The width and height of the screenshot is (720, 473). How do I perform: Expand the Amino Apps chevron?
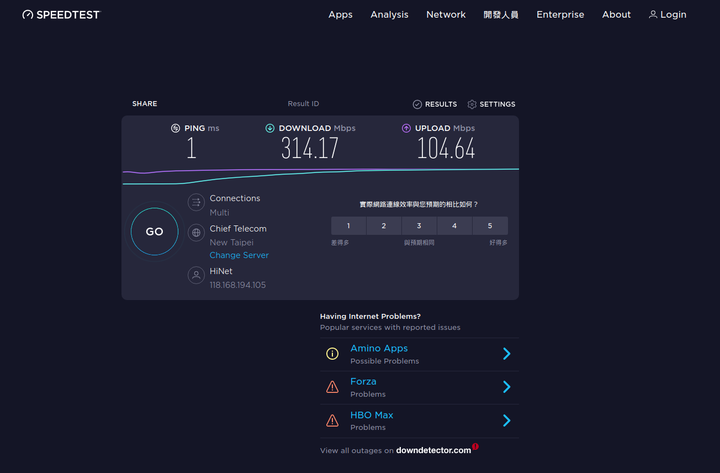[506, 354]
